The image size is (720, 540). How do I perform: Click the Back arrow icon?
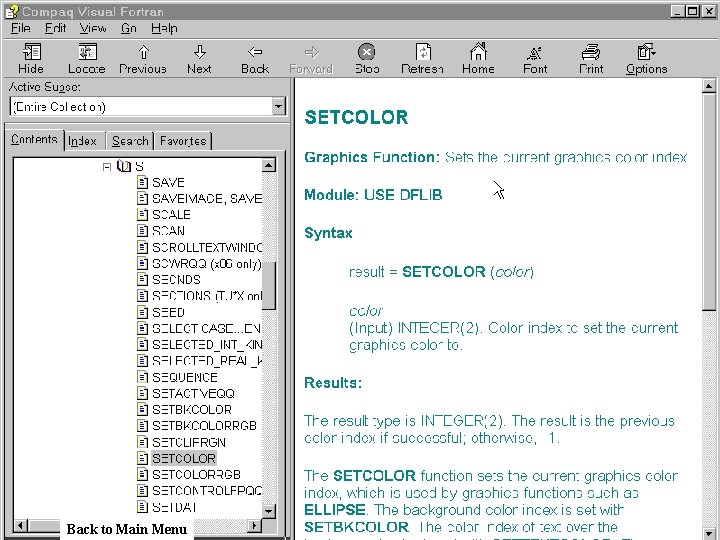click(x=255, y=52)
